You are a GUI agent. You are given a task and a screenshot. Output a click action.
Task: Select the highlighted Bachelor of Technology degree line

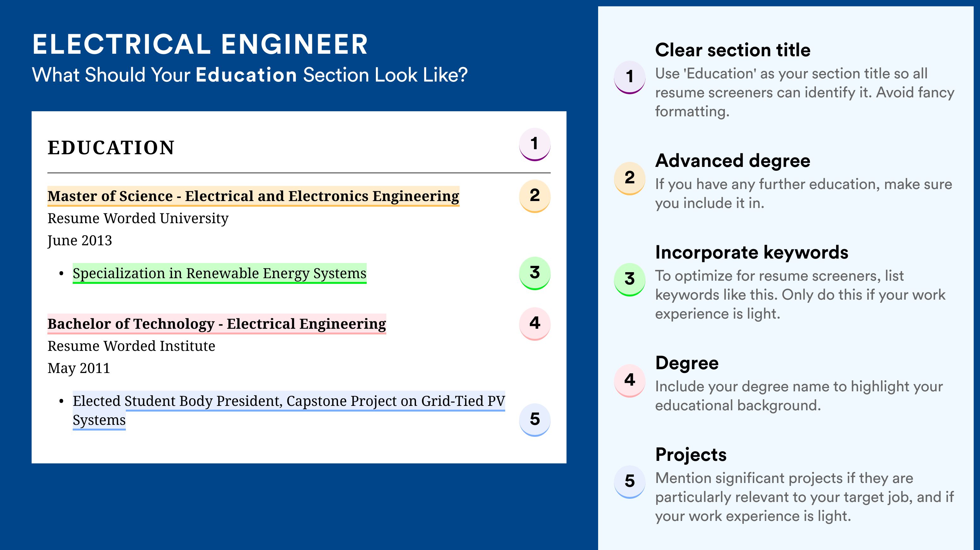217,324
